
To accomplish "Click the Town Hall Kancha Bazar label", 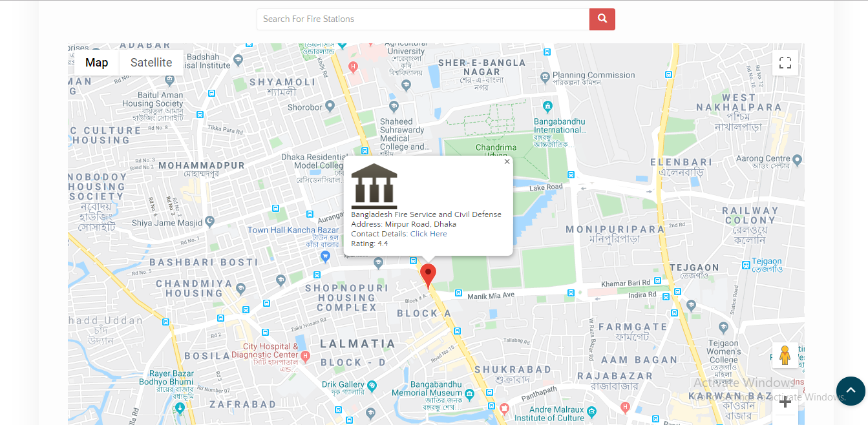I will tap(293, 230).
